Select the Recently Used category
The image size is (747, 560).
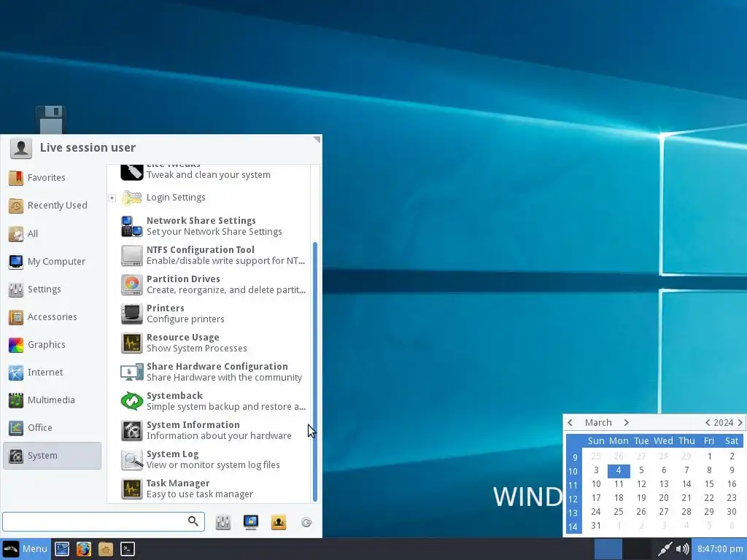[x=52, y=205]
